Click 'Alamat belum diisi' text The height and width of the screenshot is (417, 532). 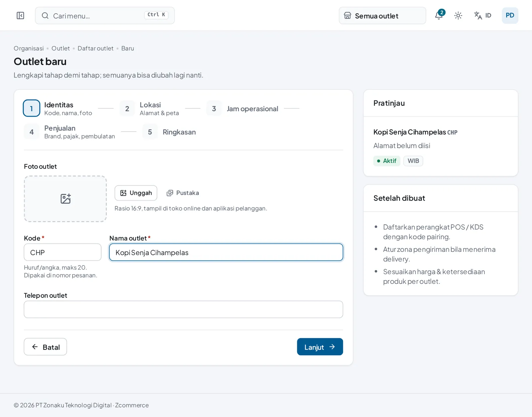(402, 146)
